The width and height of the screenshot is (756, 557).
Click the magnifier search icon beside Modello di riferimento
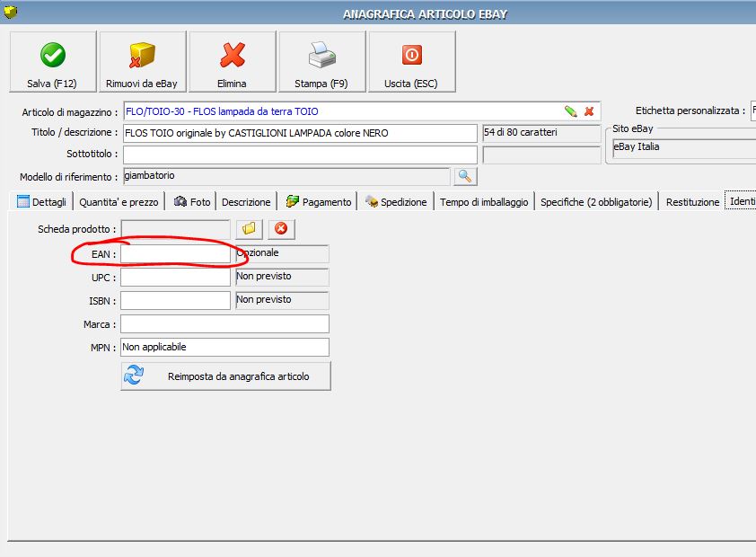pyautogui.click(x=465, y=176)
